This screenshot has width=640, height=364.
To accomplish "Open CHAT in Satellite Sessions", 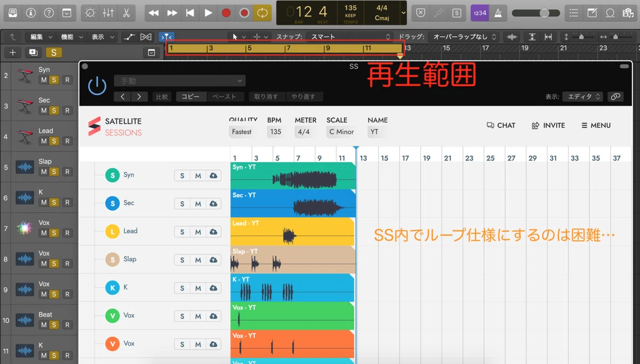I will pyautogui.click(x=501, y=125).
